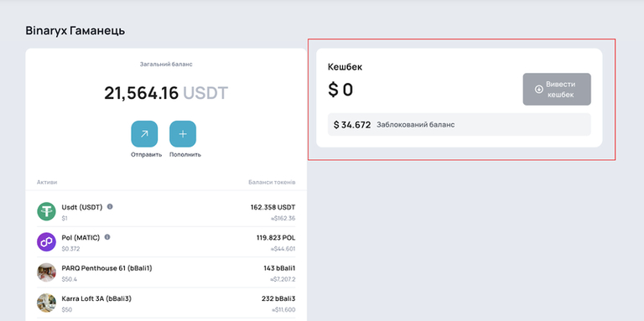
Task: Click the $0.372 price under Pol (MATIC)
Action: (x=70, y=249)
